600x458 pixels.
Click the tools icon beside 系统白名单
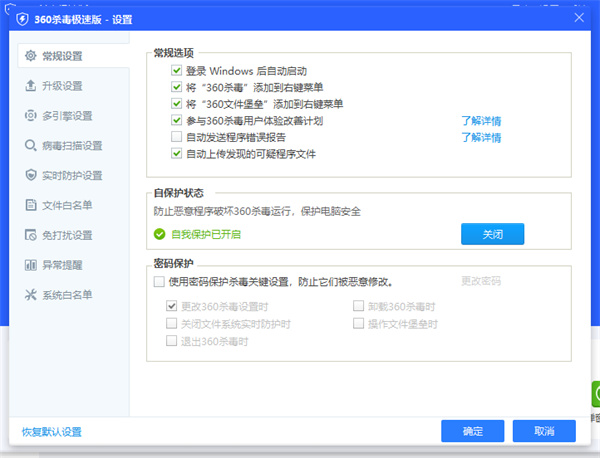click(31, 295)
